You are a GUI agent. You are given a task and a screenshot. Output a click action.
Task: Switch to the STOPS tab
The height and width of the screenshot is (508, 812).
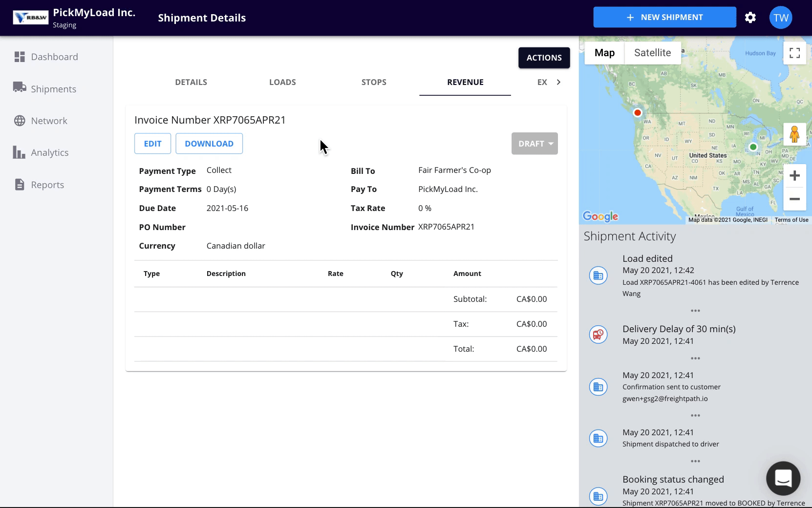(x=374, y=82)
